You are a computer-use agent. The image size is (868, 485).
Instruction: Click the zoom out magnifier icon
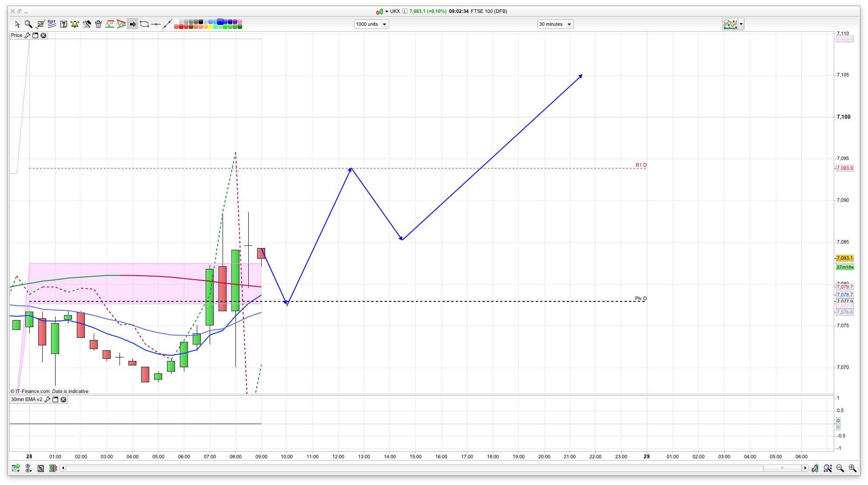[840, 468]
